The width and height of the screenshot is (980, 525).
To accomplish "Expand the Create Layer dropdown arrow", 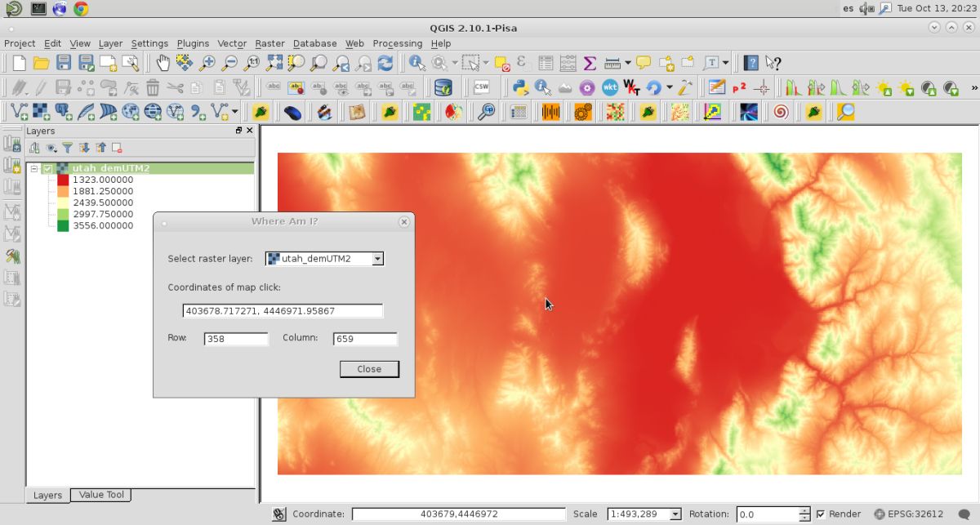I will (x=235, y=112).
